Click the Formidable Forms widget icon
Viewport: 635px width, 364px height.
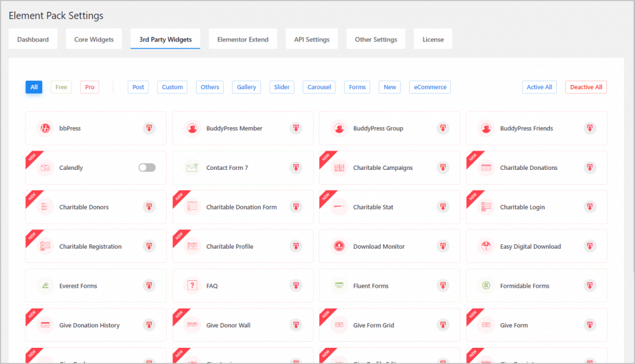tap(486, 286)
